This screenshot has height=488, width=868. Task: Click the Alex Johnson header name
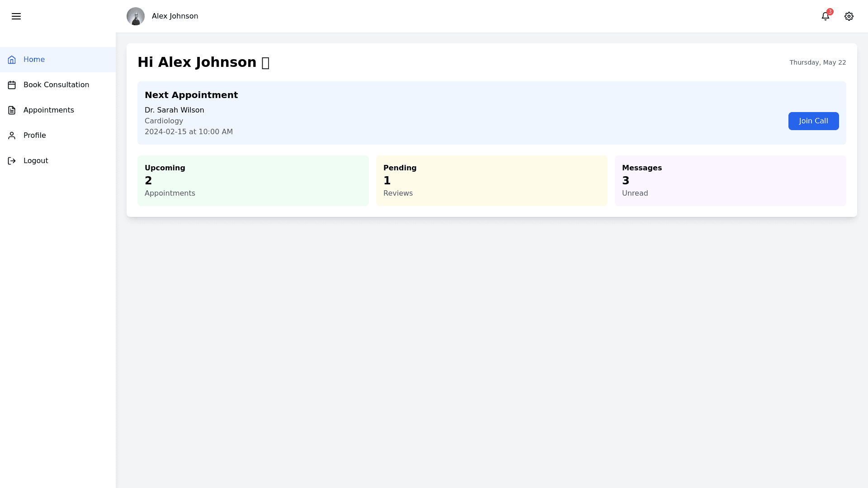tap(175, 16)
